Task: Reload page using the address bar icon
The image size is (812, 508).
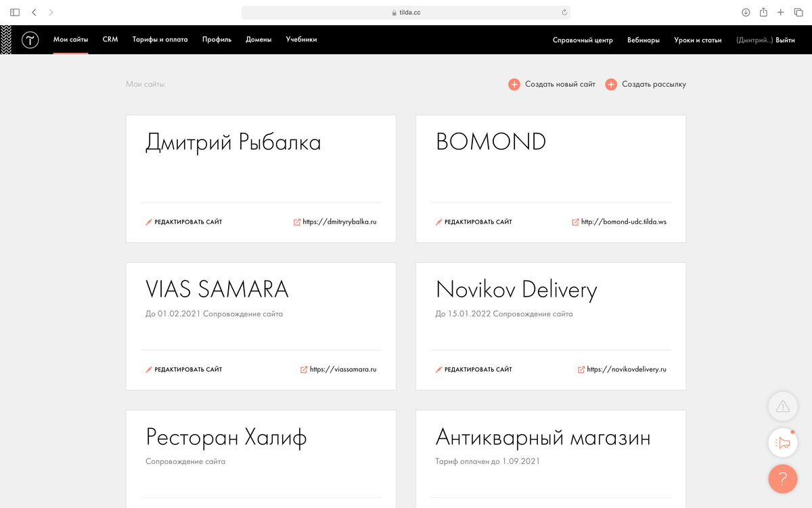Action: [564, 12]
